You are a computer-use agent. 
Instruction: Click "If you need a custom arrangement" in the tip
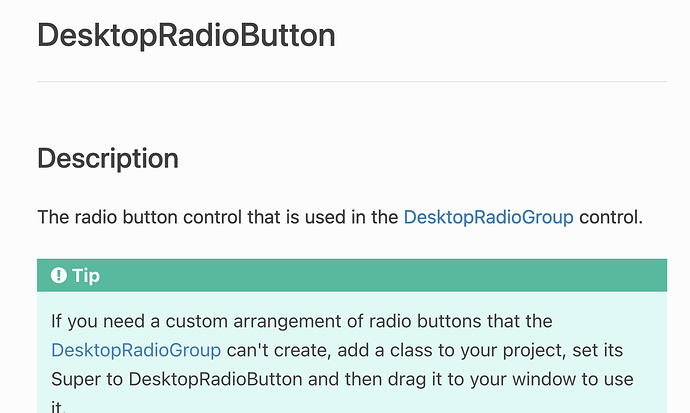178,321
